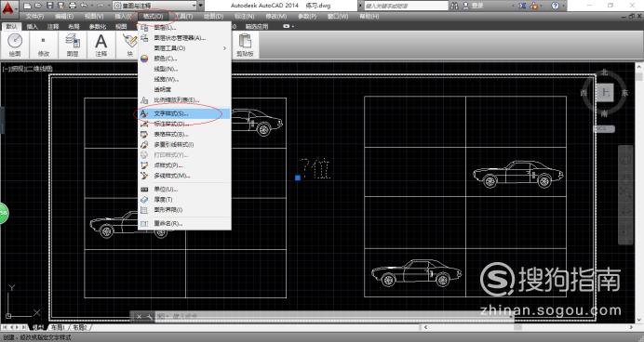644x342 pixels.
Task: Click the 格式(O) menu
Action: (153, 17)
